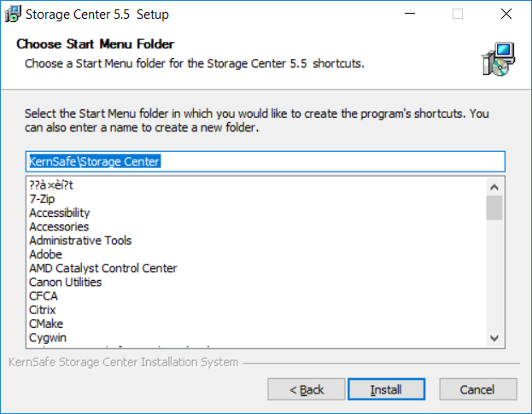Viewport: 532px width, 414px height.
Task: Select the Accessibility folder
Action: tap(60, 213)
